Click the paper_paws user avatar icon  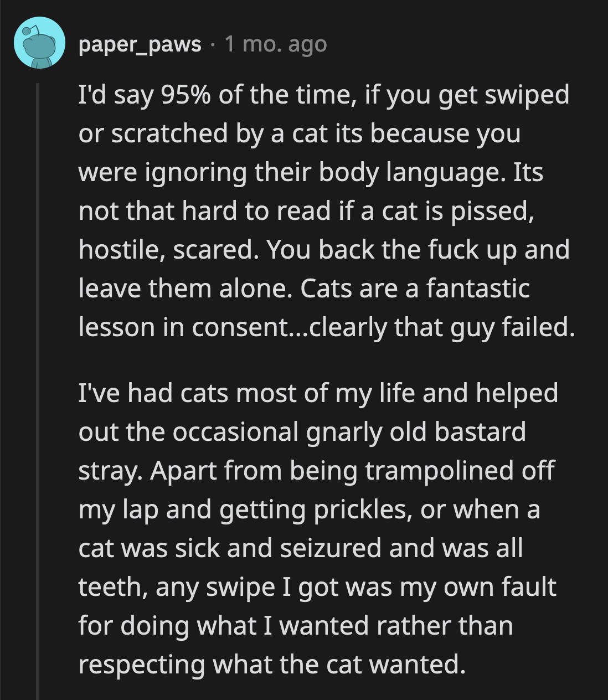39,43
